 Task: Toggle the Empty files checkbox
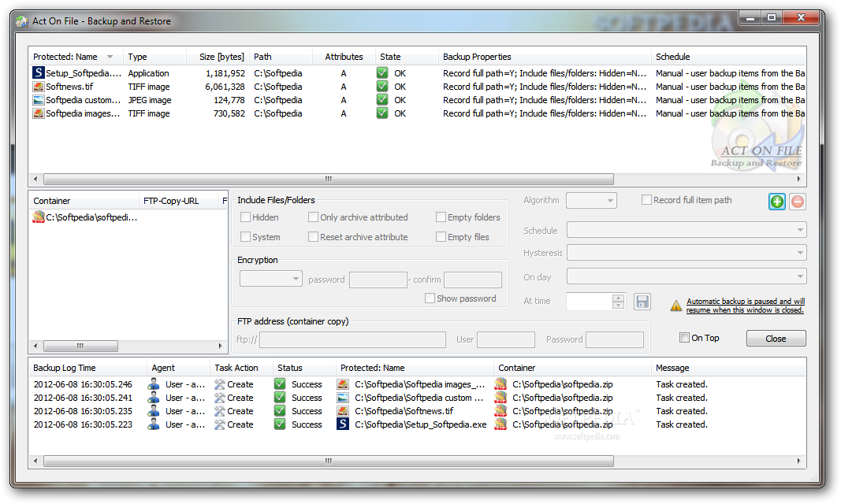coord(441,237)
